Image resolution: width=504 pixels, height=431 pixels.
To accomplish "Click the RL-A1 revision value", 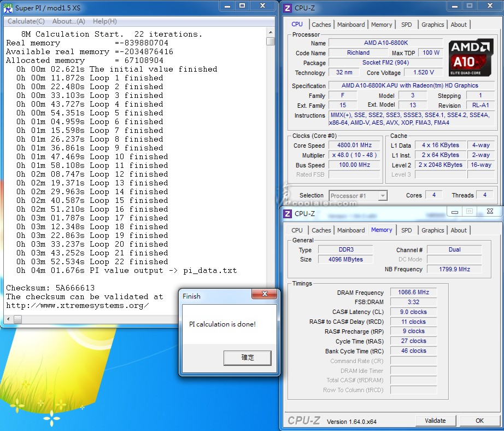I will pos(480,105).
